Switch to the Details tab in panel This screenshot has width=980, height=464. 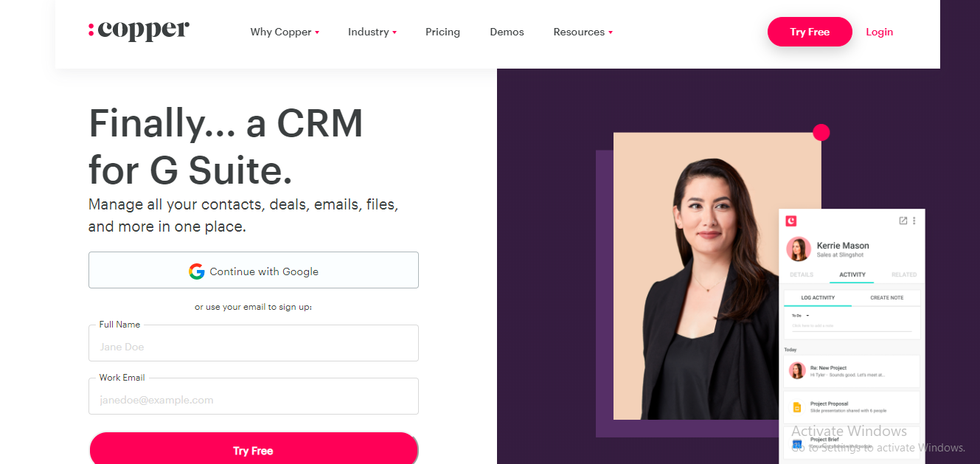coord(802,274)
